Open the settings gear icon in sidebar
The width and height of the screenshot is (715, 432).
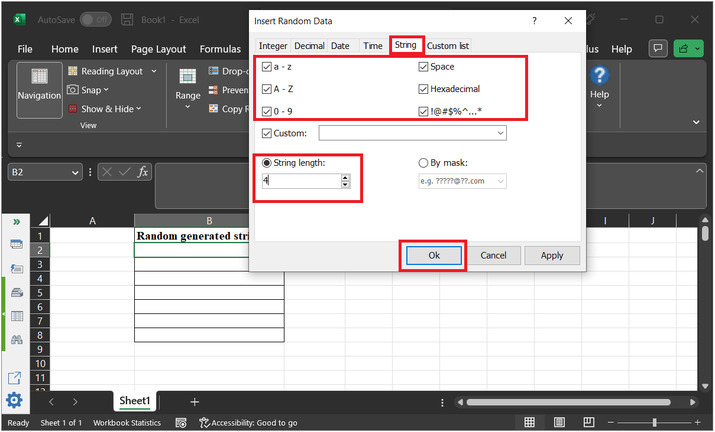click(x=14, y=401)
